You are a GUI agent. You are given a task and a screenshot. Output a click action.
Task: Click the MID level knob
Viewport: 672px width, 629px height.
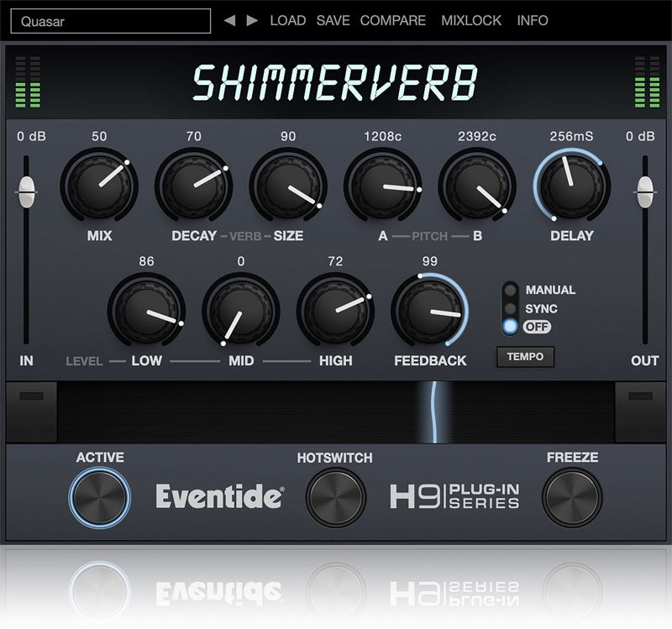pyautogui.click(x=241, y=310)
